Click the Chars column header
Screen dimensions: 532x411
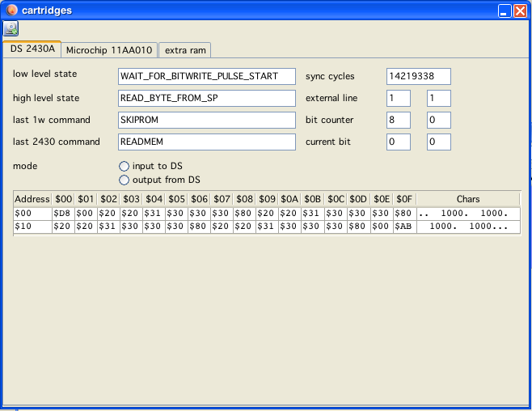[467, 199]
